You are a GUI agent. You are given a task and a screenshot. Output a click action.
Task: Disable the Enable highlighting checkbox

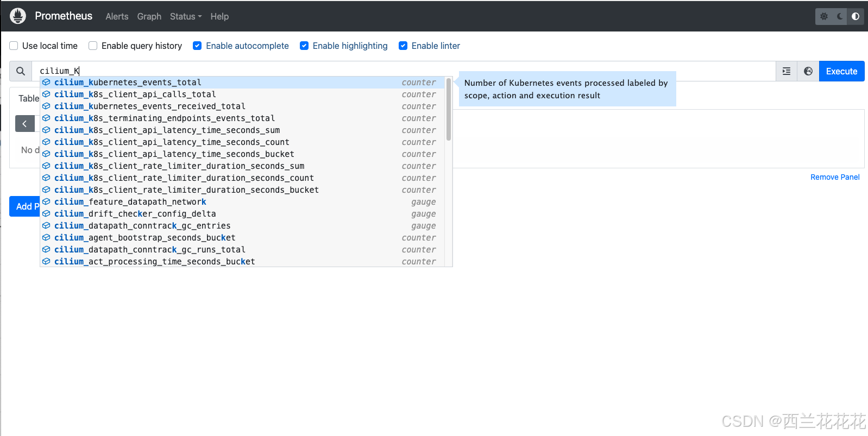[x=304, y=46]
